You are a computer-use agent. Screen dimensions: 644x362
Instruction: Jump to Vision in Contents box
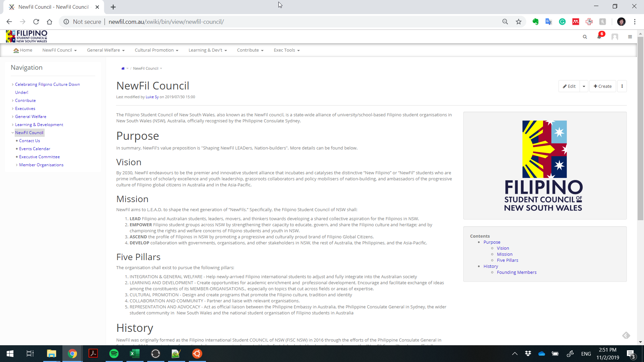503,248
